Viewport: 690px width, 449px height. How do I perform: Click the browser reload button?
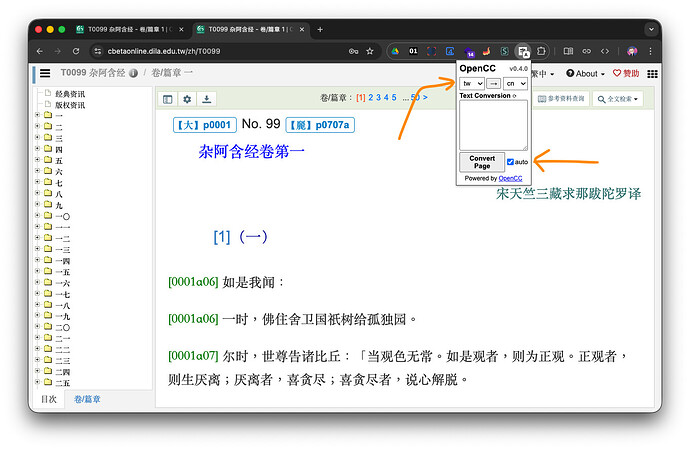click(78, 51)
